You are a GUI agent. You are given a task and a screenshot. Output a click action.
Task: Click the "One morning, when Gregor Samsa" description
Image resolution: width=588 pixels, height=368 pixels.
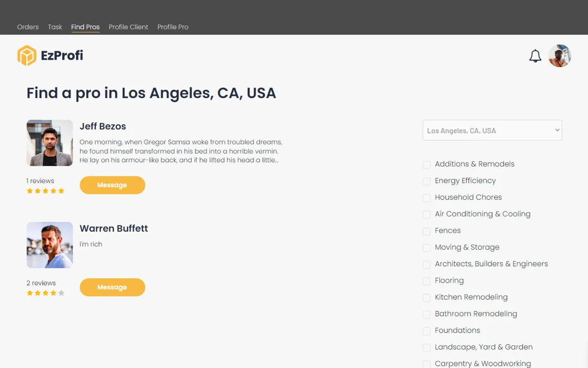pyautogui.click(x=181, y=151)
